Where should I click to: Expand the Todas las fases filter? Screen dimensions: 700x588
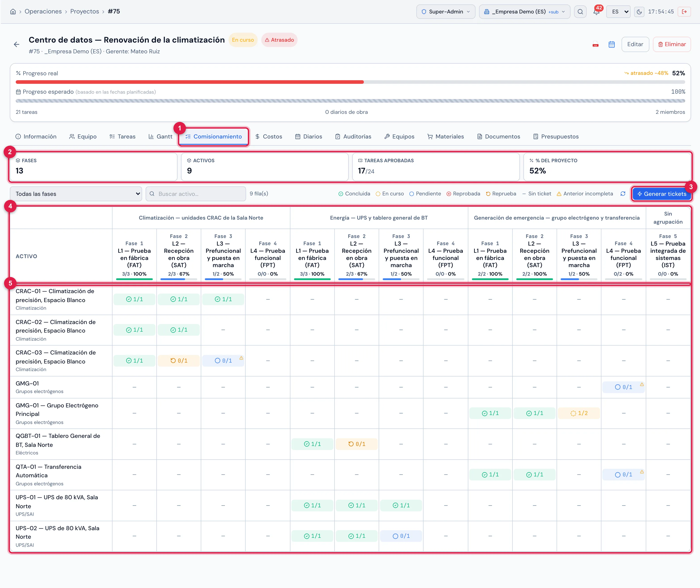pos(76,194)
